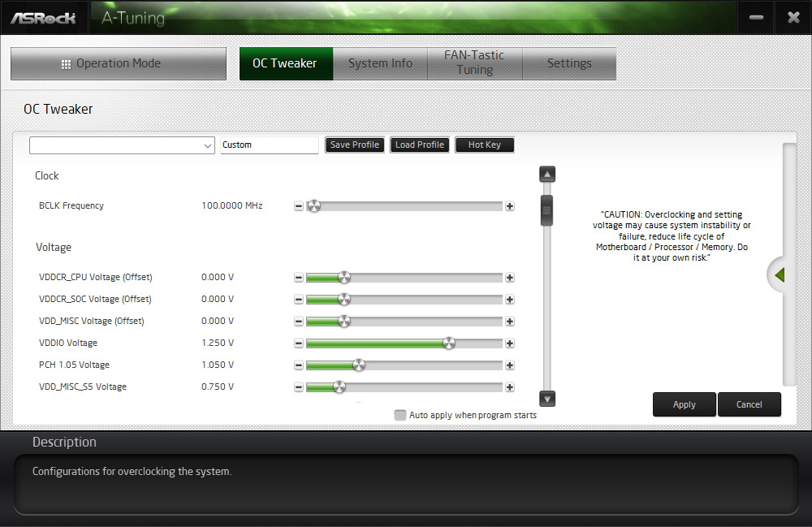Click the VDDCR_CPU Voltage slider handle

click(344, 278)
